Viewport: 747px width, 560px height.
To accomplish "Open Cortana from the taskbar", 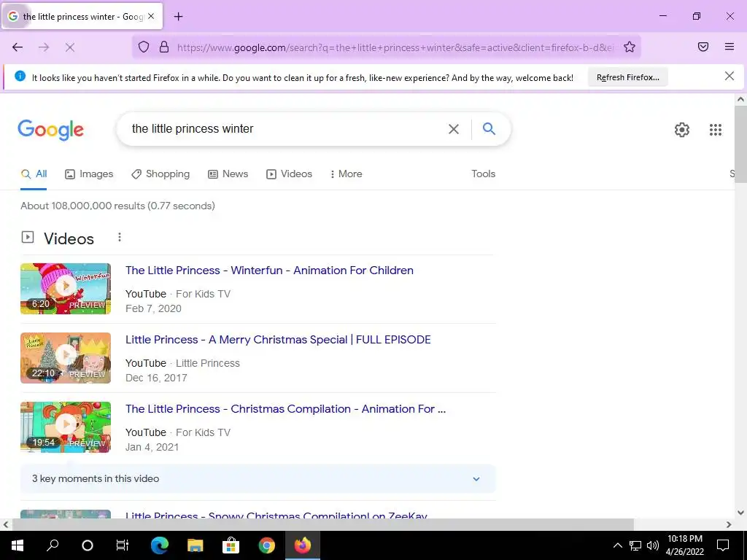I will (x=88, y=545).
